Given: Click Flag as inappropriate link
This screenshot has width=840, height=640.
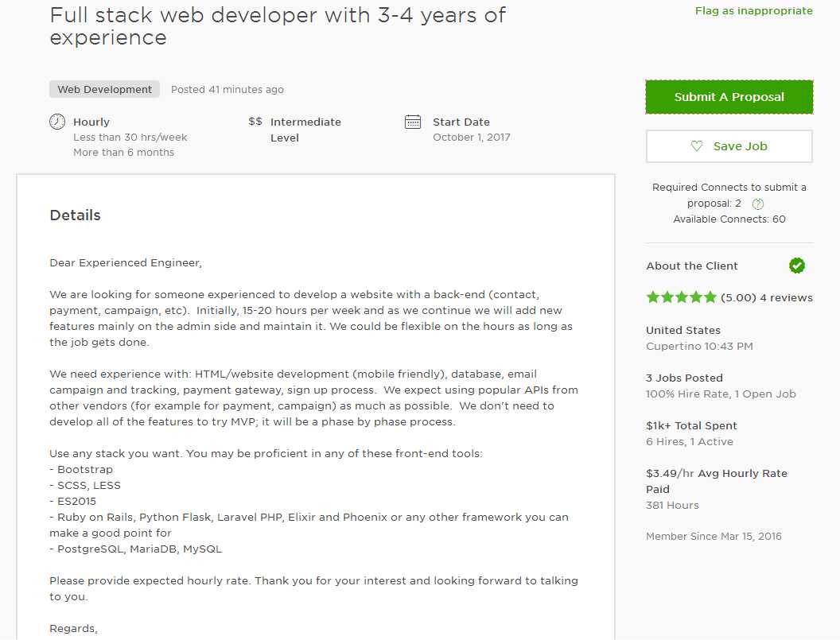Looking at the screenshot, I should 754,10.
